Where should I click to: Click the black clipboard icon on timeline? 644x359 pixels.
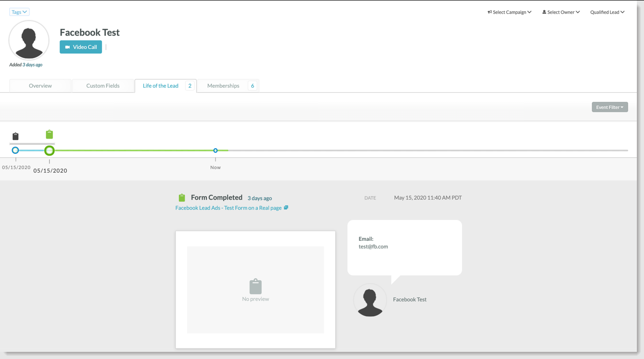[x=15, y=136]
